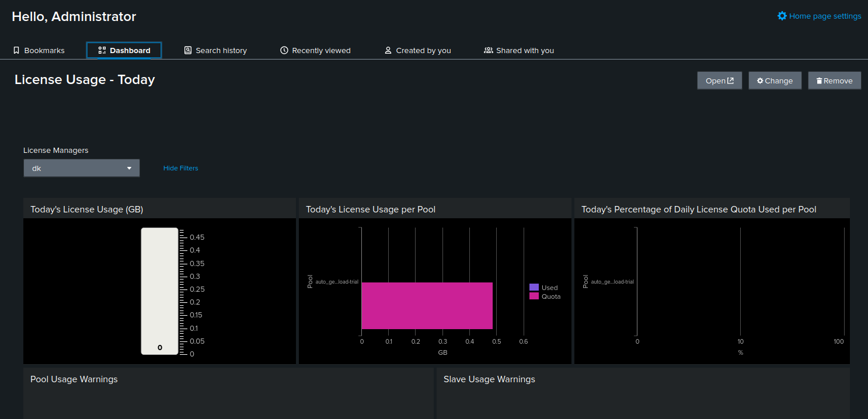The image size is (868, 419).
Task: Collapse filters using Hide Filters link
Action: (180, 167)
